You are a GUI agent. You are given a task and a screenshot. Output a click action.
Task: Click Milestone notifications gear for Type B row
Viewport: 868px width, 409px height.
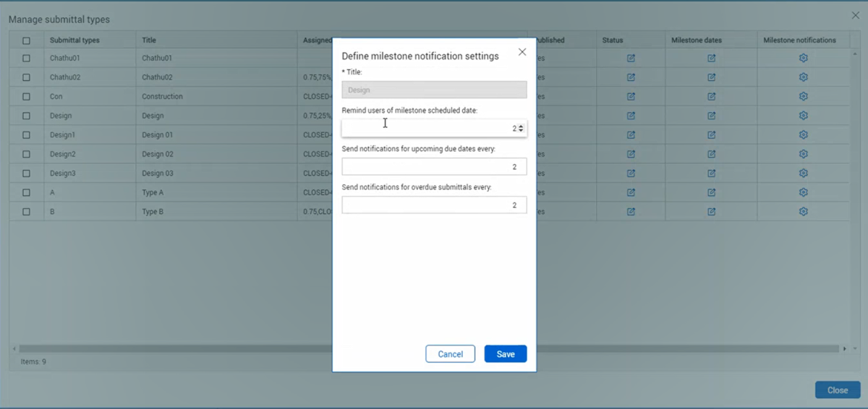tap(803, 212)
